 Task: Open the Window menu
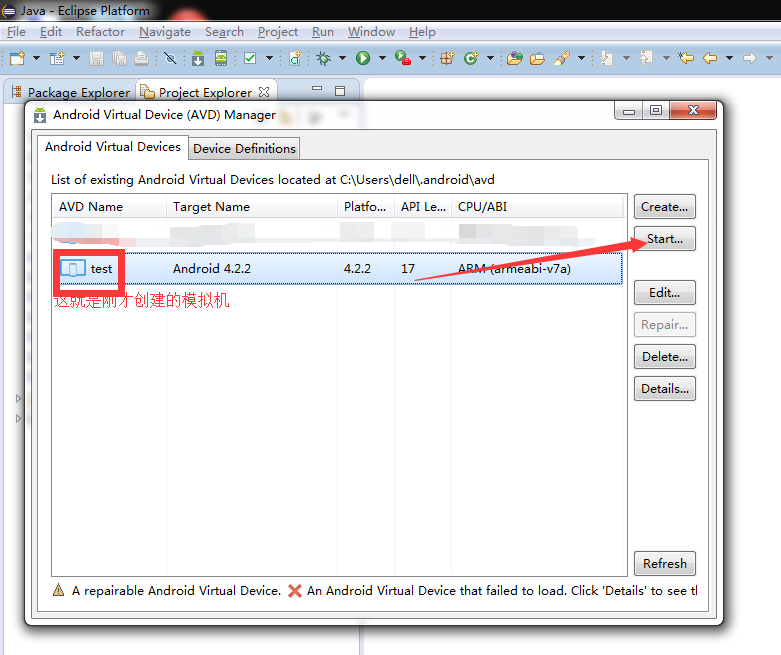(x=372, y=32)
